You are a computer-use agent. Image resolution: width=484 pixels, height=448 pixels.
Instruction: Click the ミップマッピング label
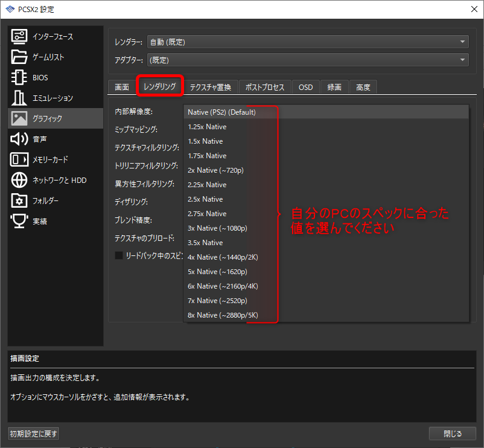pyautogui.click(x=136, y=129)
